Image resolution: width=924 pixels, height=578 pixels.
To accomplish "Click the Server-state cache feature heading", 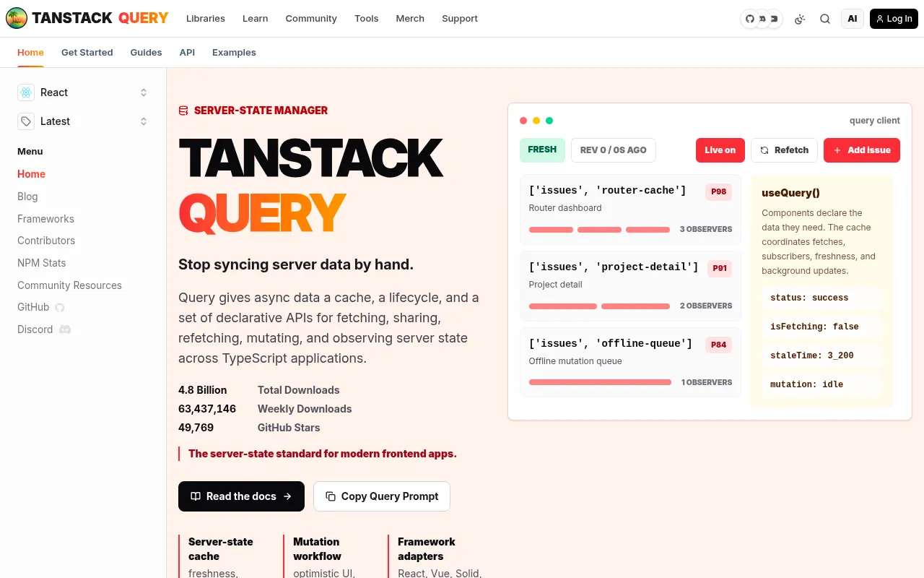I will click(221, 549).
